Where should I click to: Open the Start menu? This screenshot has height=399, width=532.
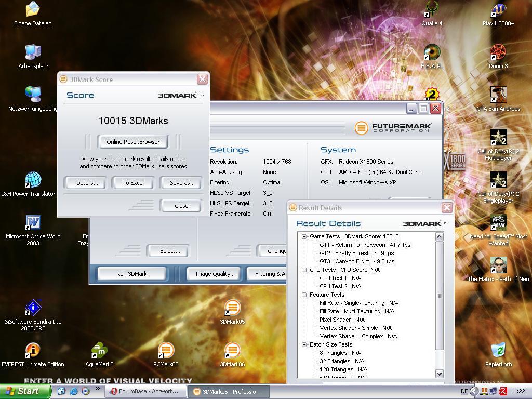click(x=25, y=391)
